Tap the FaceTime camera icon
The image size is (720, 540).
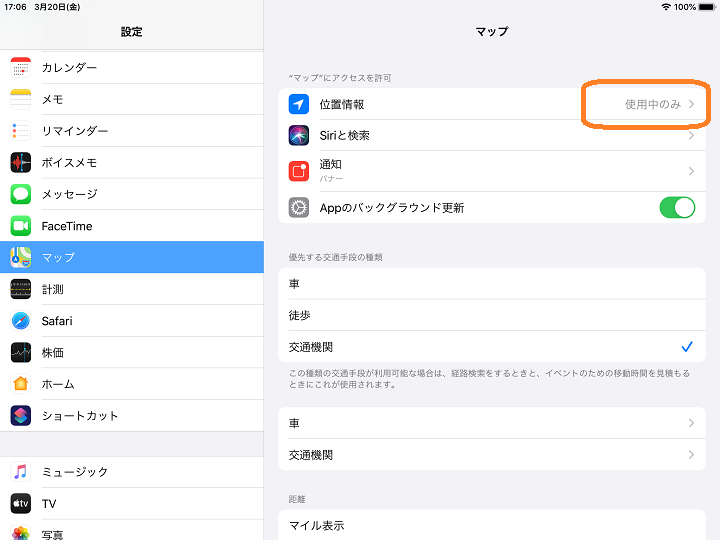(x=21, y=226)
